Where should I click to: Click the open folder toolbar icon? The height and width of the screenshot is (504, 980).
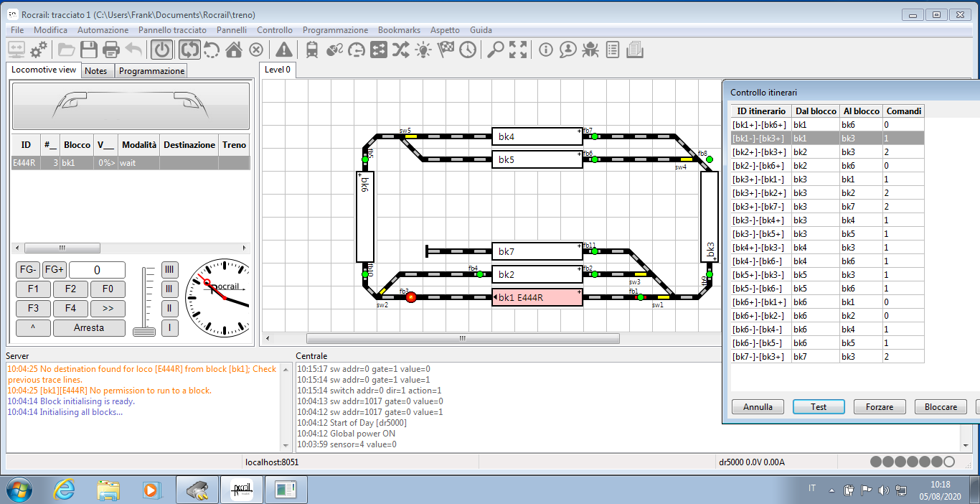click(67, 50)
